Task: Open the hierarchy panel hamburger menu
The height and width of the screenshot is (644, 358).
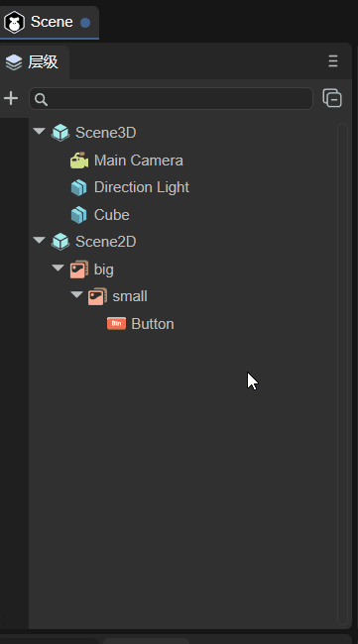Action: (333, 61)
